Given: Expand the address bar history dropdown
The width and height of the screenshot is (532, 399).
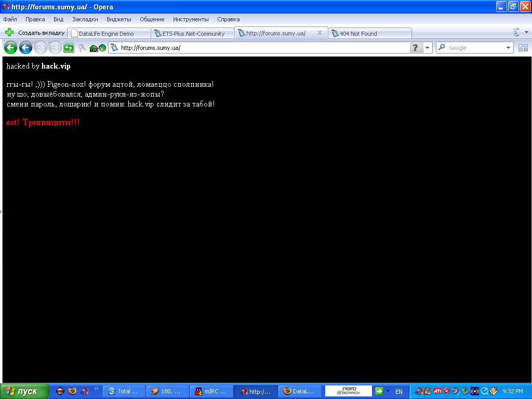Looking at the screenshot, I should (x=428, y=48).
